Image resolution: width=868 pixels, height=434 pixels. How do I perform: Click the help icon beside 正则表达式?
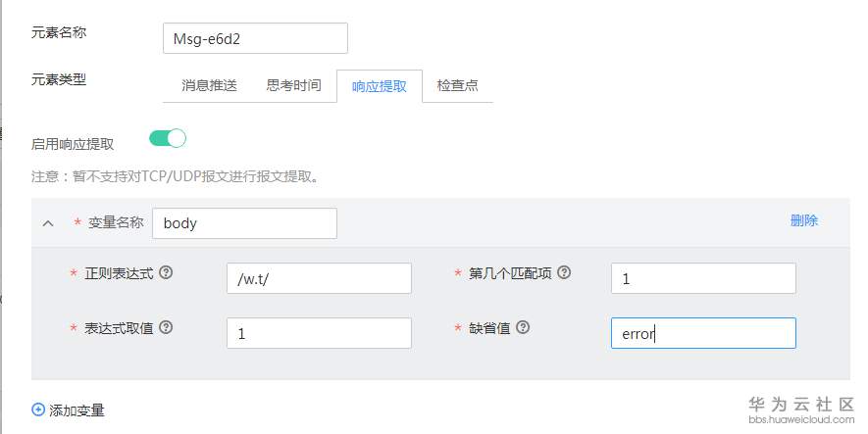(166, 272)
